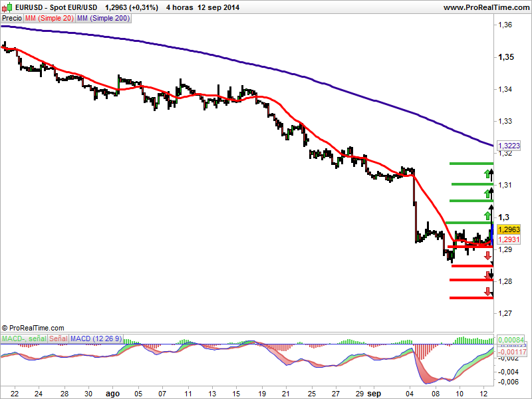This screenshot has width=532, height=399.
Task: Select the MACD-, señal label
Action: tap(24, 338)
